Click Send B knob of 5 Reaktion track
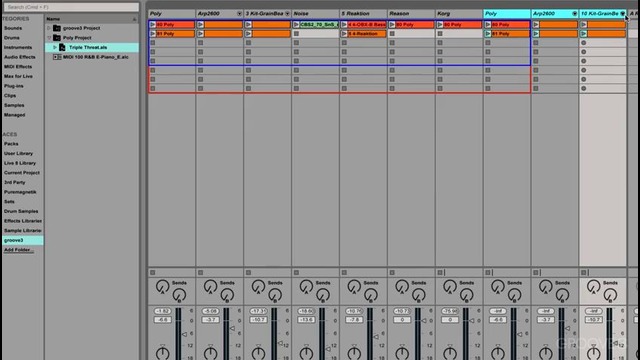The height and width of the screenshot is (360, 640). click(x=371, y=295)
